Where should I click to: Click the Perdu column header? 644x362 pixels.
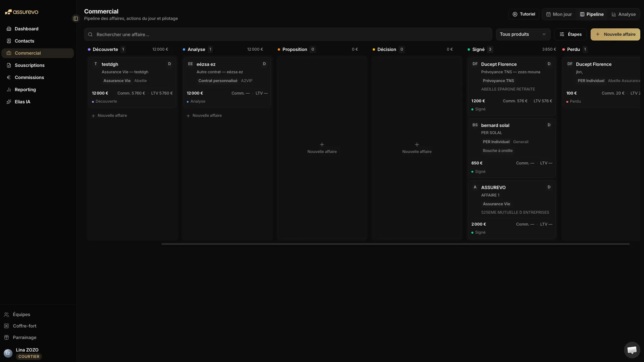click(573, 49)
